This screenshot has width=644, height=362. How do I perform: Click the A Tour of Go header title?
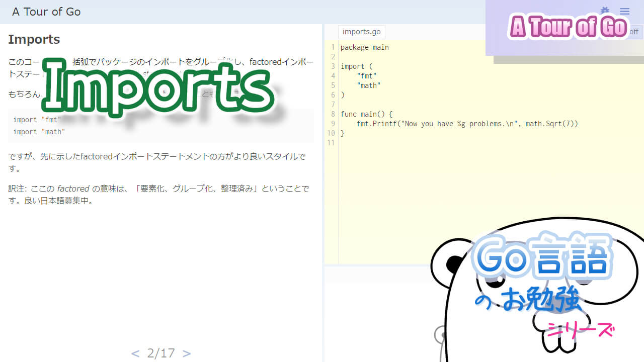(46, 12)
